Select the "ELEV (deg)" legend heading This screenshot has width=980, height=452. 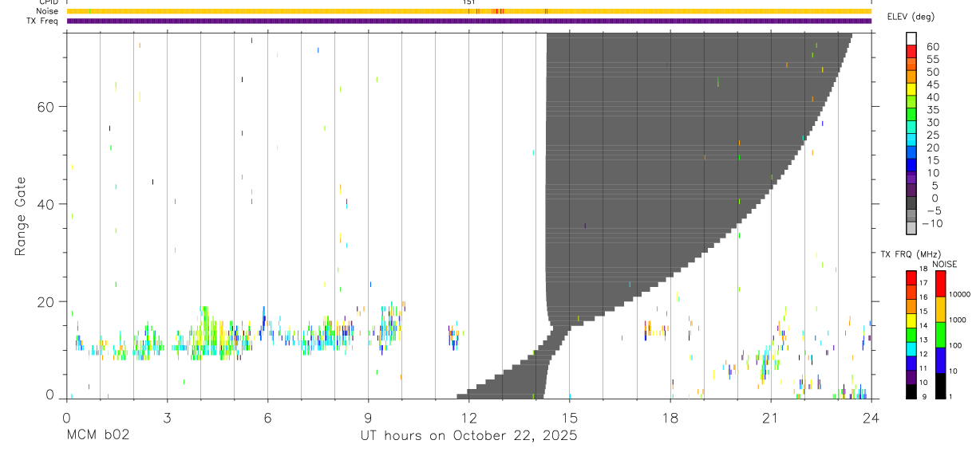coord(911,17)
